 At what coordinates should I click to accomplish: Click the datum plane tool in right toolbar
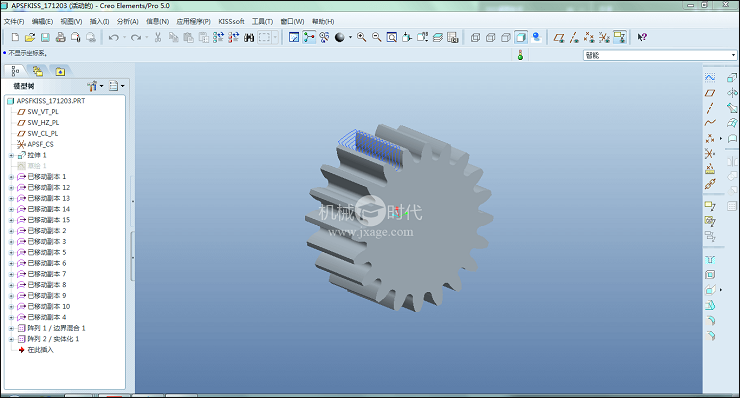(710, 93)
